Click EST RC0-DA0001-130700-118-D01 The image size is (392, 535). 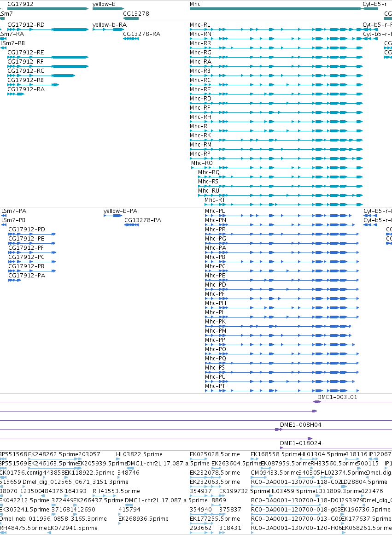click(296, 500)
